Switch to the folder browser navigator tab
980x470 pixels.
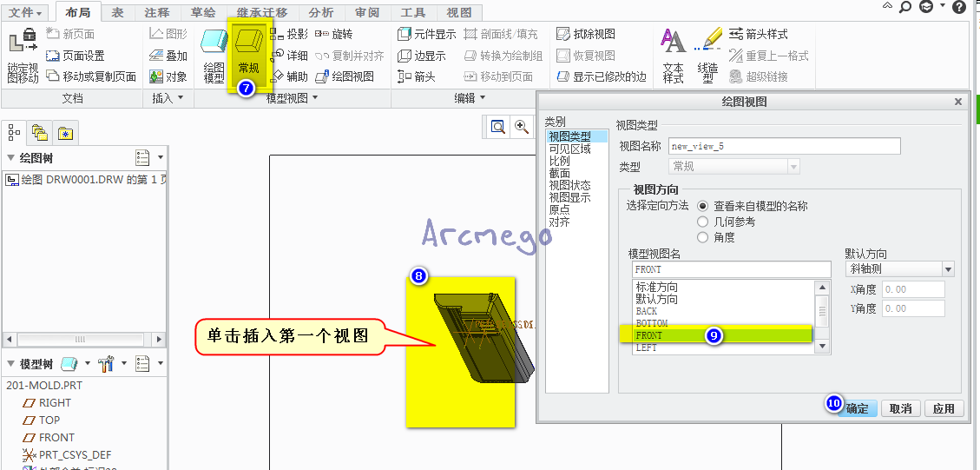click(40, 133)
